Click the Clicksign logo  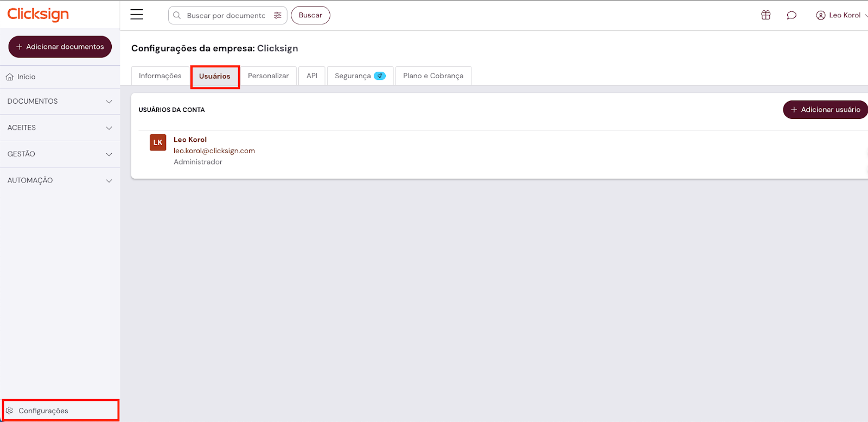tap(38, 15)
